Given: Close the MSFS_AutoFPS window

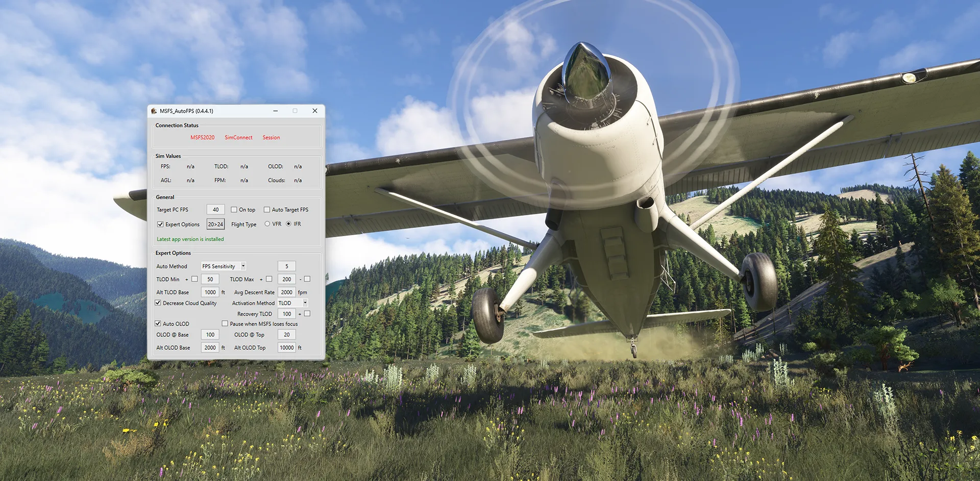Looking at the screenshot, I should point(315,111).
